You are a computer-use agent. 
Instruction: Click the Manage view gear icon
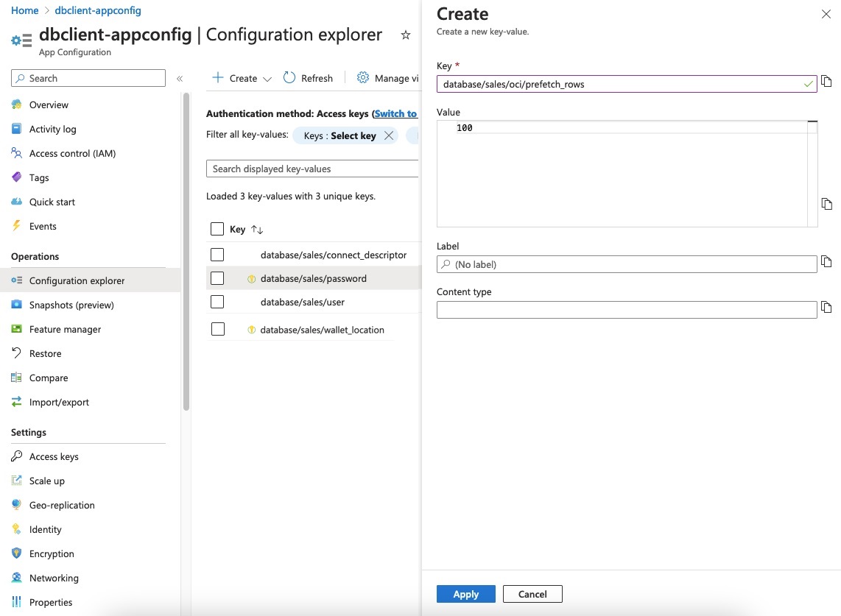(x=363, y=78)
